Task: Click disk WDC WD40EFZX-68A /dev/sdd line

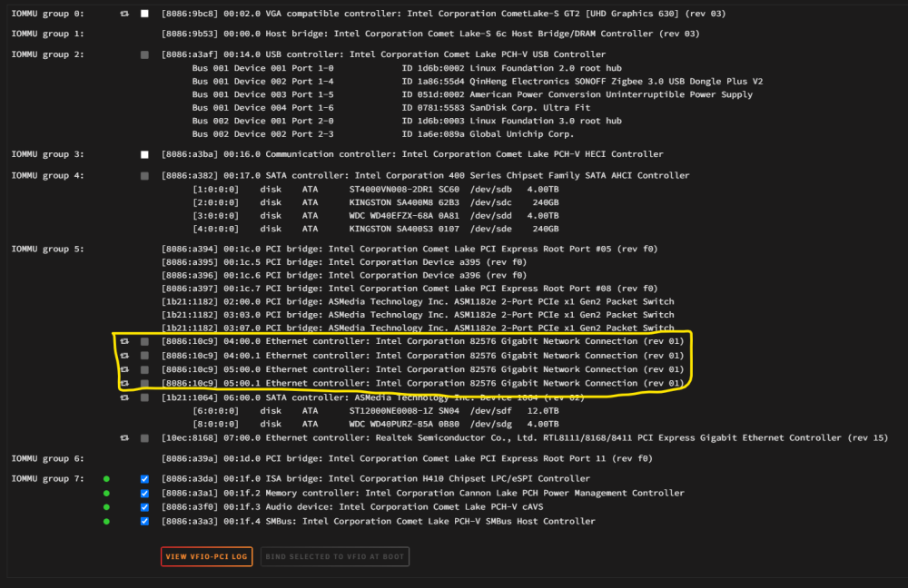Action: pyautogui.click(x=376, y=216)
